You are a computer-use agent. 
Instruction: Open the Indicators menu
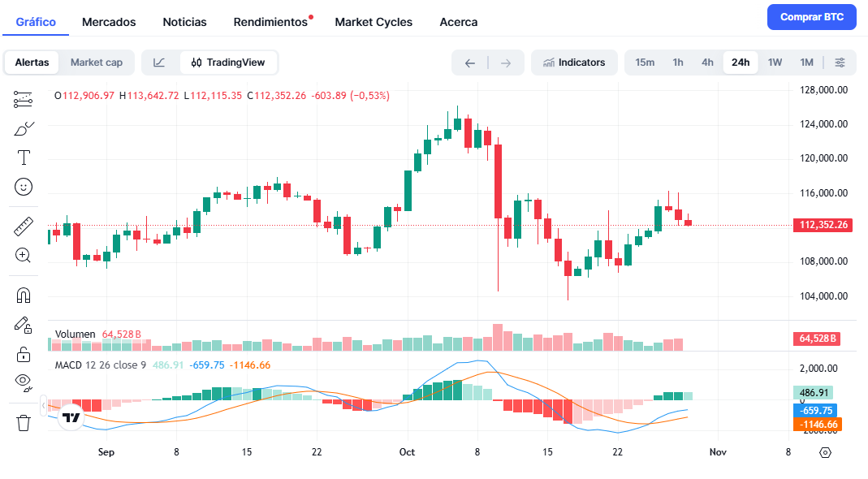coord(574,63)
